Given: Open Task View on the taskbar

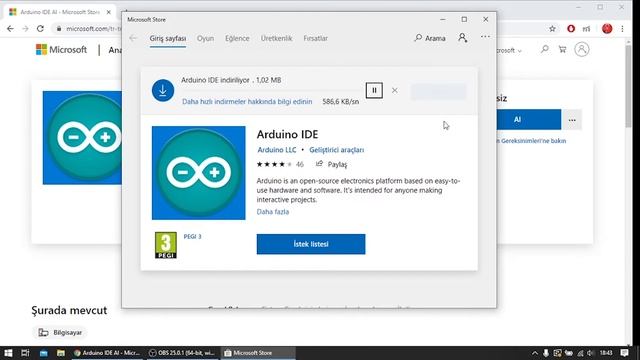Looking at the screenshot, I should tap(25, 353).
